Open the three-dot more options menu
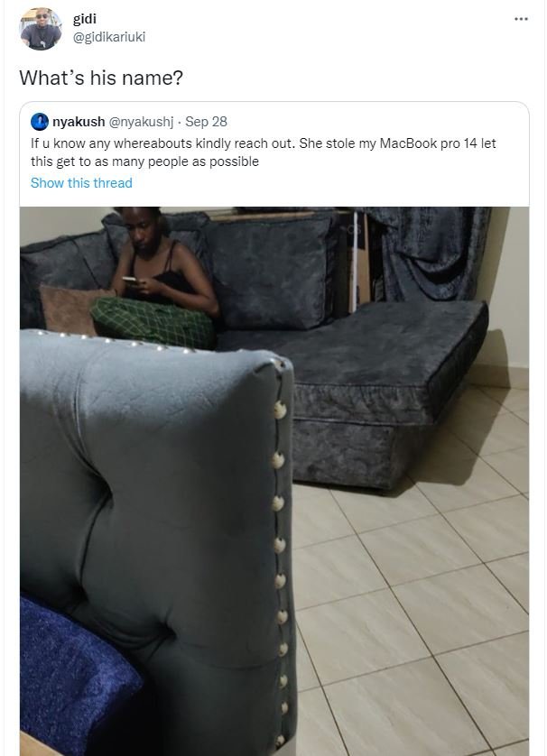 [x=521, y=19]
